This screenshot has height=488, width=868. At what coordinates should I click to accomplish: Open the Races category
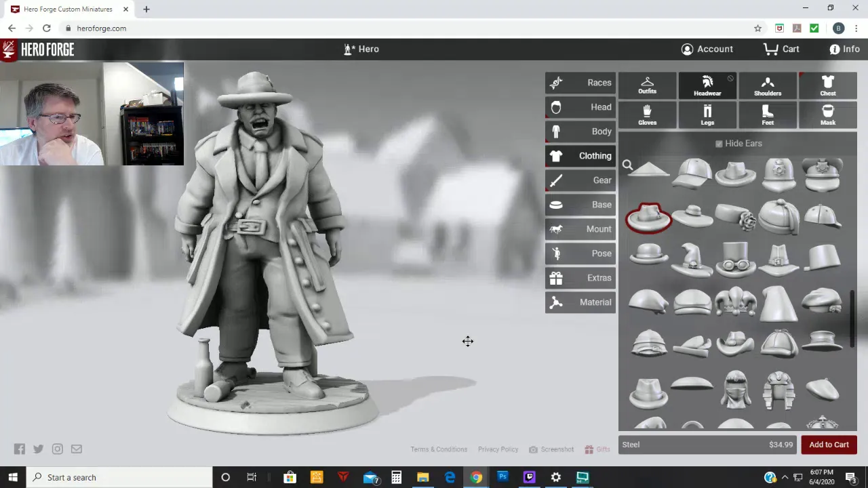click(x=580, y=83)
